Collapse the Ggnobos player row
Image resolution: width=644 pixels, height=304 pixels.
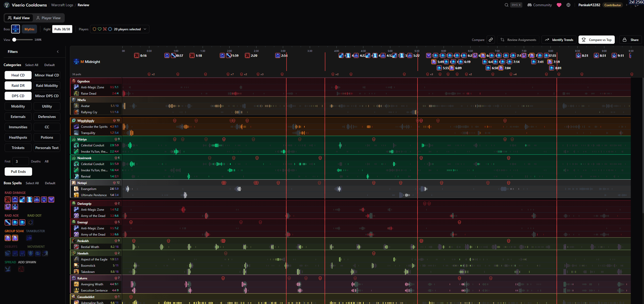tap(96, 81)
